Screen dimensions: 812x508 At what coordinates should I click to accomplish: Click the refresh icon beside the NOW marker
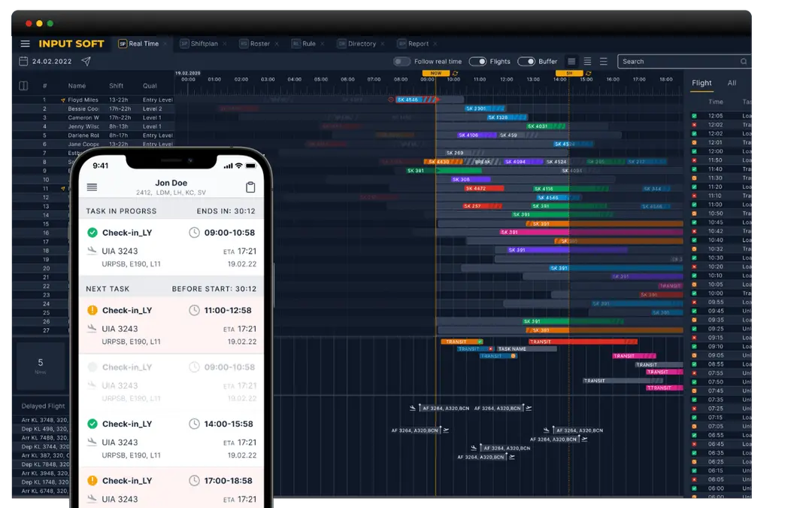[x=453, y=73]
